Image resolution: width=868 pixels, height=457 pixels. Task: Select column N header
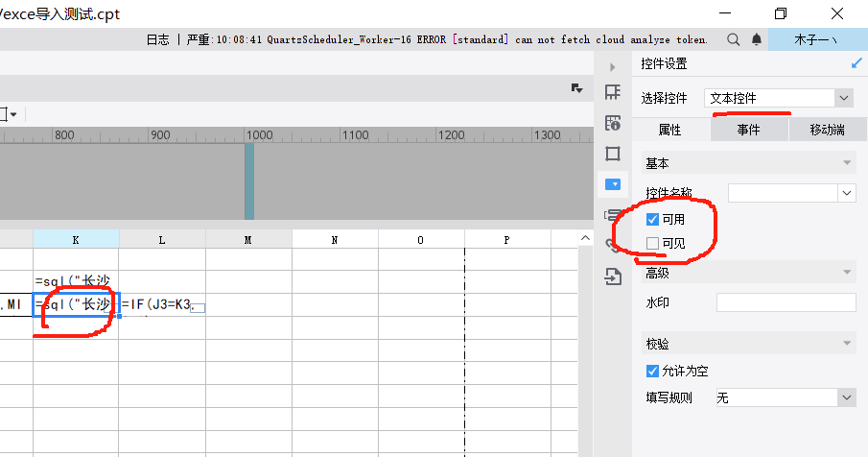point(335,240)
